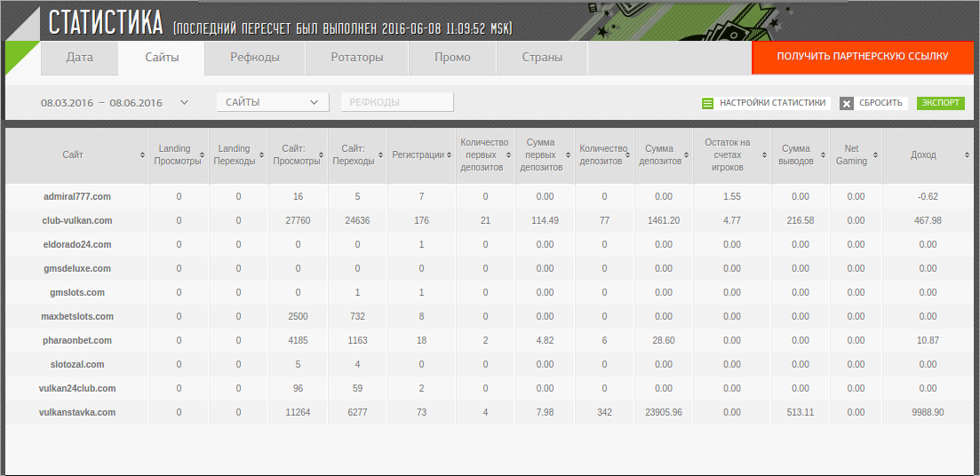Sort by Сумма первых депозитов arrows

[568, 155]
